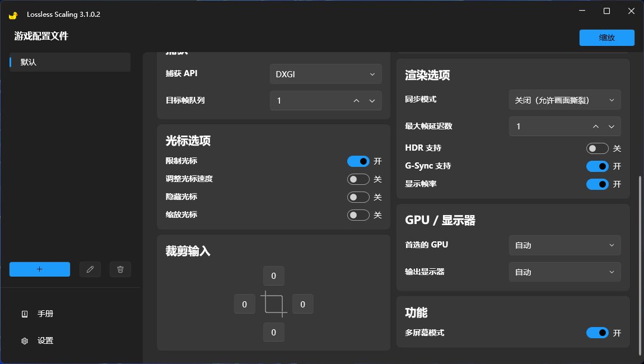Click 游戏配置文件 heading text
This screenshot has height=364, width=644.
coord(41,36)
